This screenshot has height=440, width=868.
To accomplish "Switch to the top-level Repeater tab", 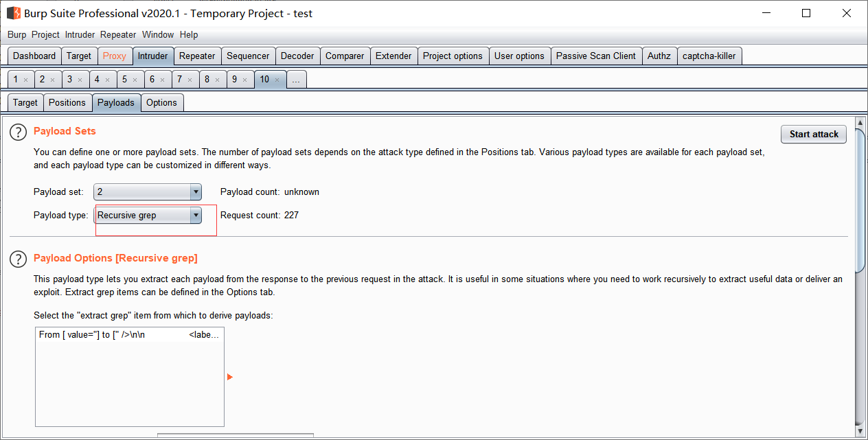I will 197,56.
